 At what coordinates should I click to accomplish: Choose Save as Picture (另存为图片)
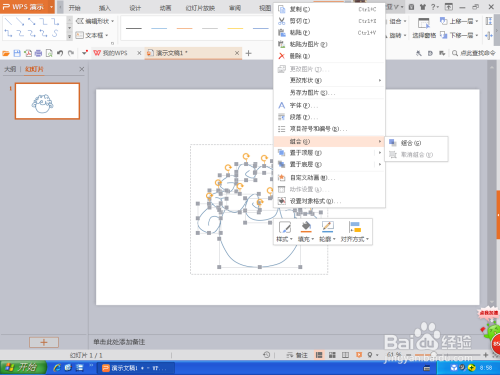pyautogui.click(x=329, y=93)
